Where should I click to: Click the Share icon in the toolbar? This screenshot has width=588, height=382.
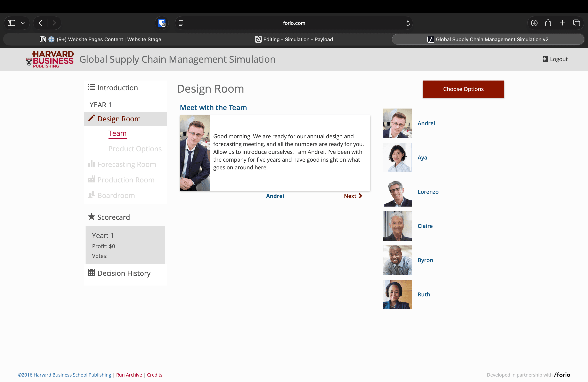click(x=548, y=23)
